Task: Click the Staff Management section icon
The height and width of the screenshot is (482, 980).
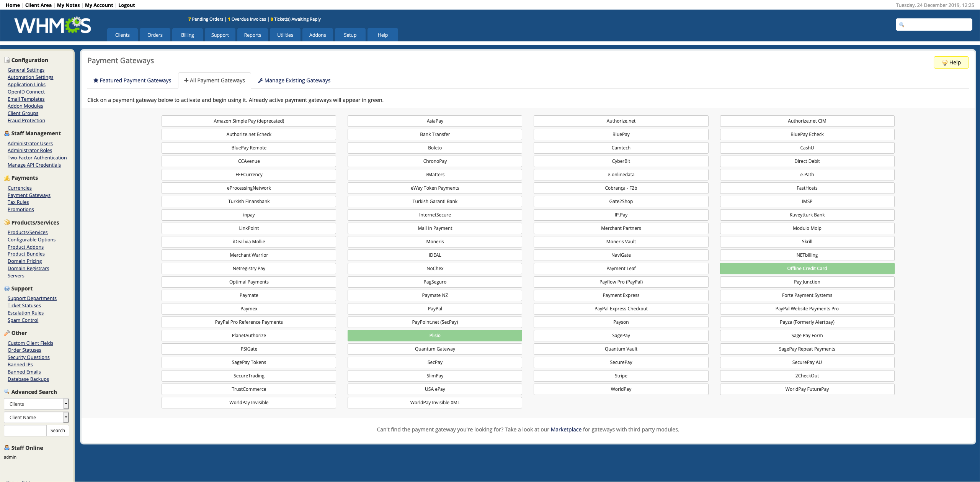Action: (x=7, y=133)
